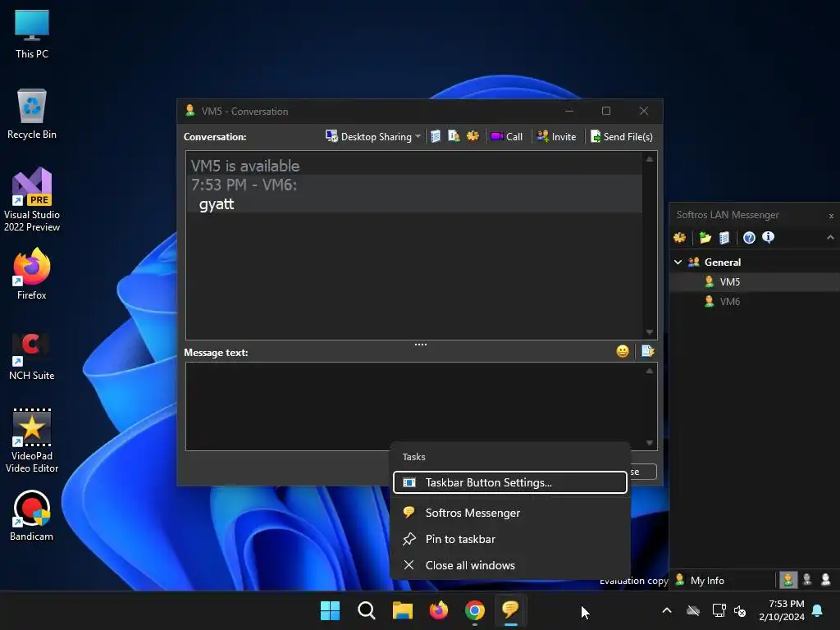Viewport: 840px width, 630px height.
Task: Invite users to the conversation
Action: pyautogui.click(x=556, y=137)
